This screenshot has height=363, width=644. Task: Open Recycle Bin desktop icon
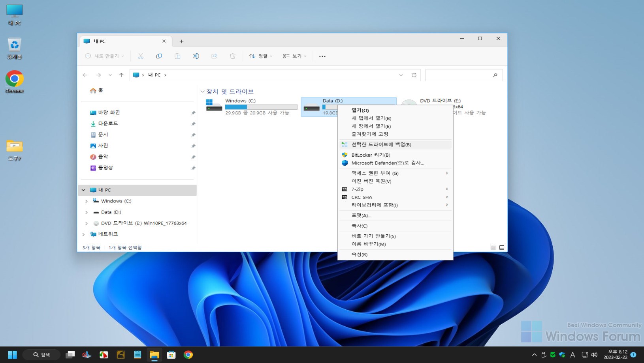pos(14,49)
